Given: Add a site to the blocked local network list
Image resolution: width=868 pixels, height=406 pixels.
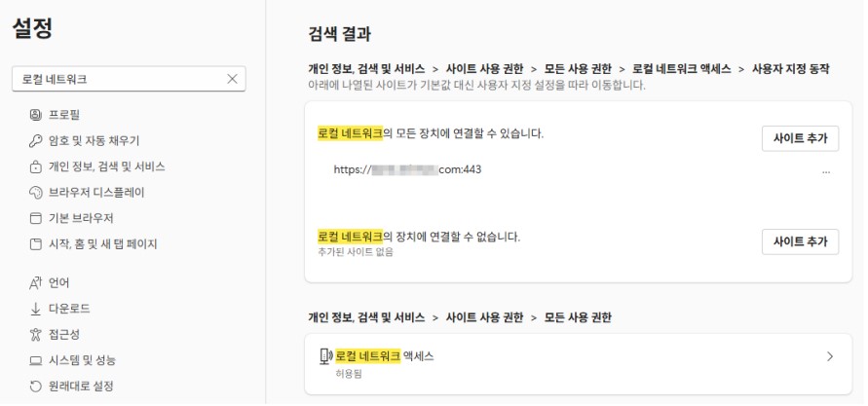Looking at the screenshot, I should 800,241.
